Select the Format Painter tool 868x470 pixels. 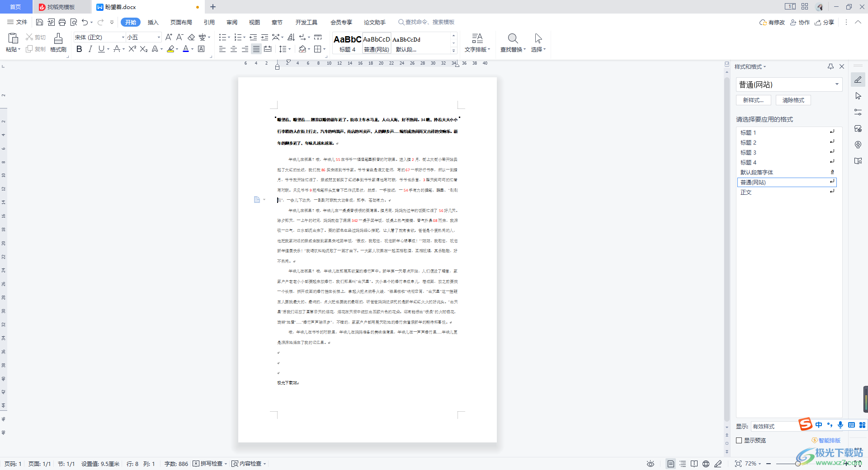point(58,42)
